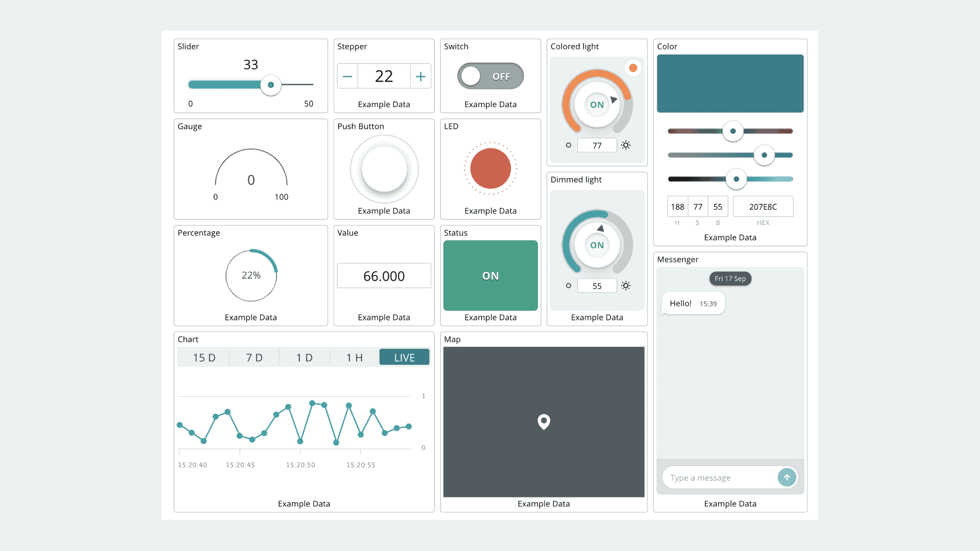Select the LIVE tab in the Chart

[404, 357]
